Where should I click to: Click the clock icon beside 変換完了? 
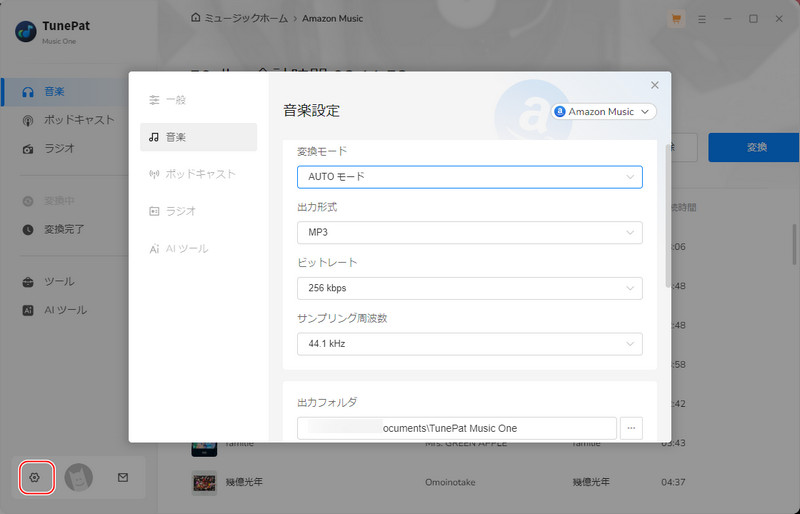pos(28,230)
